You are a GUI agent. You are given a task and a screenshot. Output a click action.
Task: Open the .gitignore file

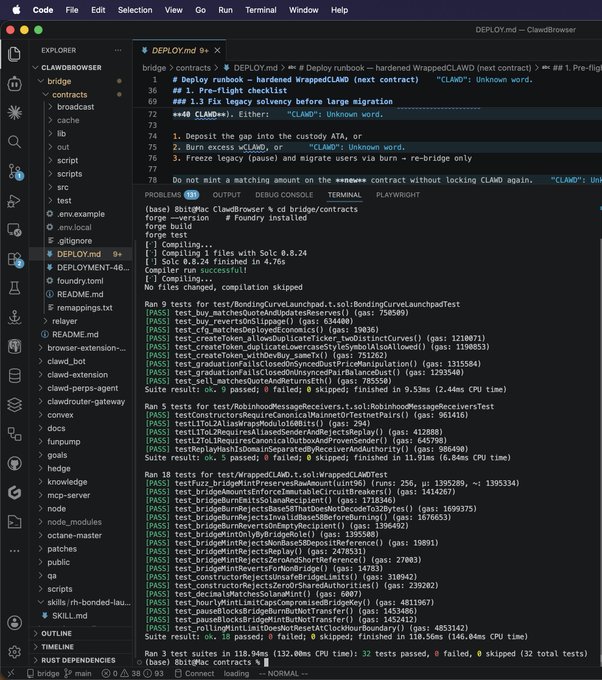click(x=74, y=241)
